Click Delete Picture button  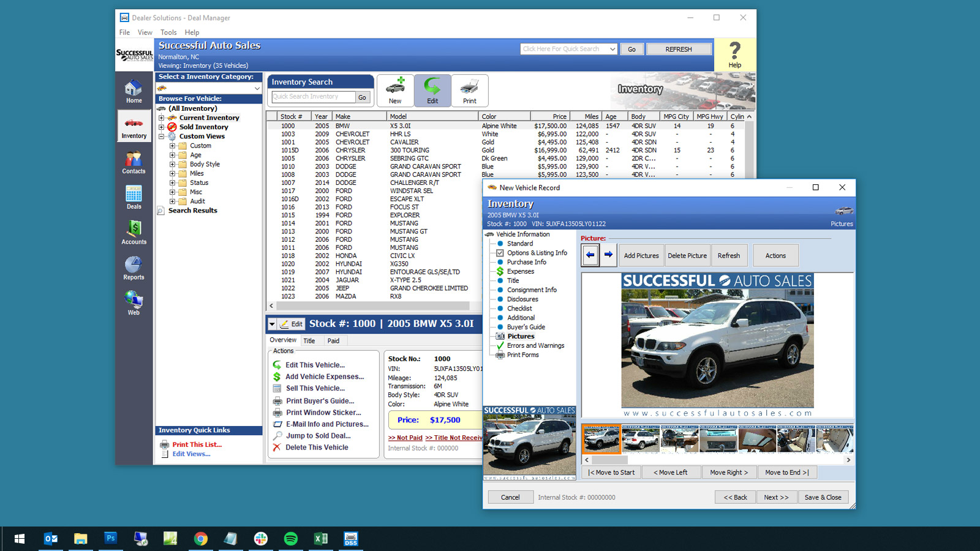[x=687, y=256]
